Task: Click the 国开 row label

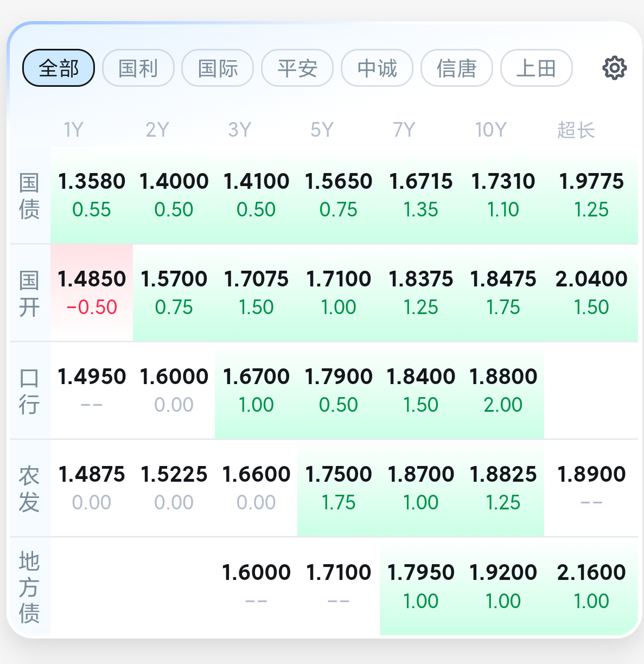Action: coord(29,294)
